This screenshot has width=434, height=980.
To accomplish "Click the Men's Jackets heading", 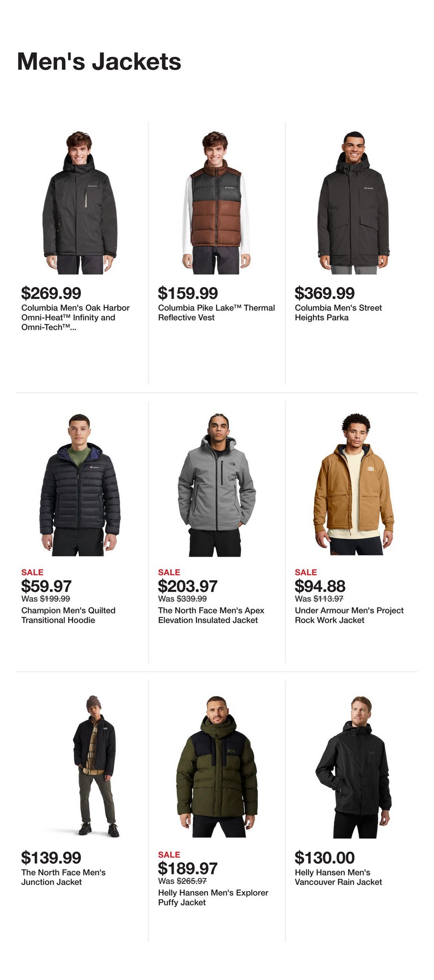I will point(99,62).
